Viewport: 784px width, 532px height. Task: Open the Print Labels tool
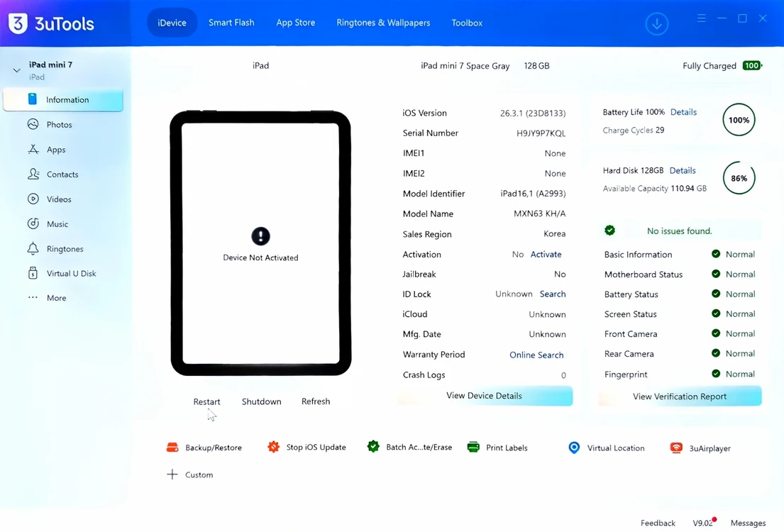[497, 448]
